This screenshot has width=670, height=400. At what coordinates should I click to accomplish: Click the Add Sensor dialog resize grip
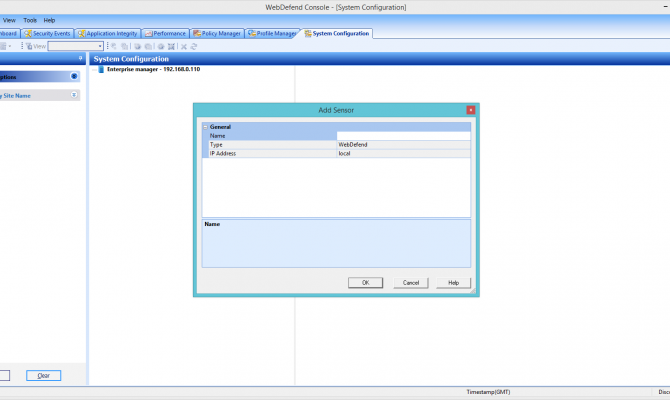point(473,291)
